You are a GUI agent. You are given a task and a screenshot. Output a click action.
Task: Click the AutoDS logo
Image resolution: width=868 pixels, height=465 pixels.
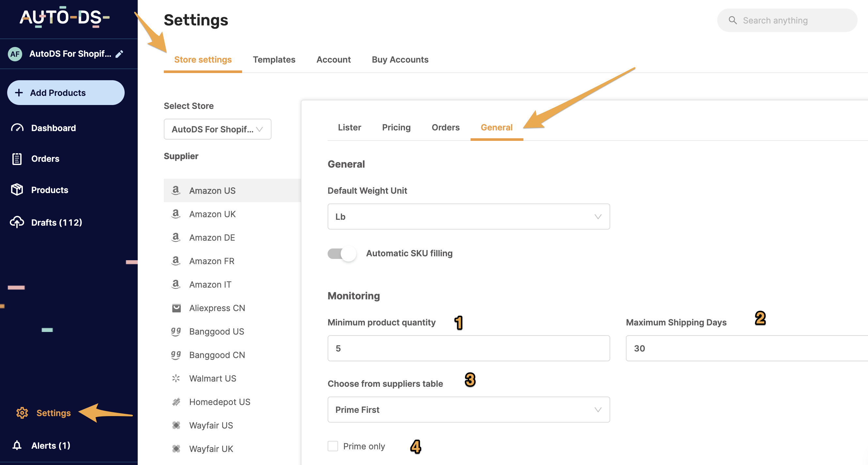pyautogui.click(x=65, y=17)
